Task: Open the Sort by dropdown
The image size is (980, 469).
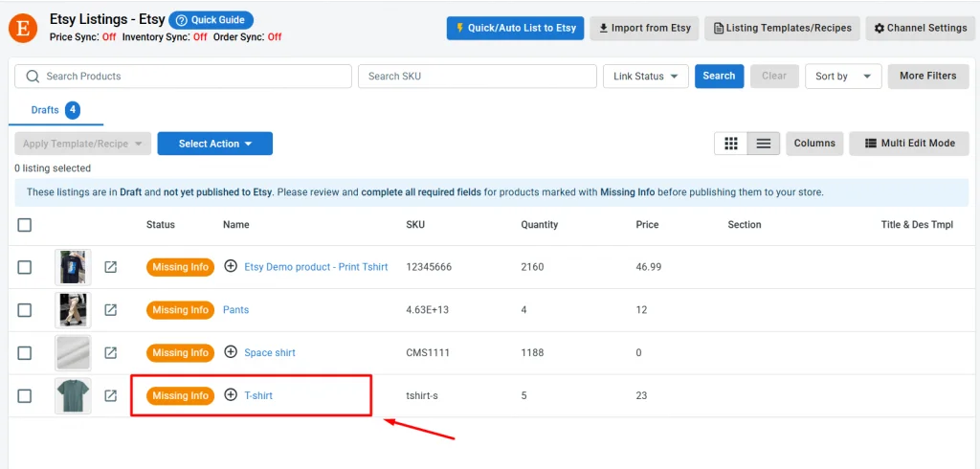Action: [x=843, y=77]
